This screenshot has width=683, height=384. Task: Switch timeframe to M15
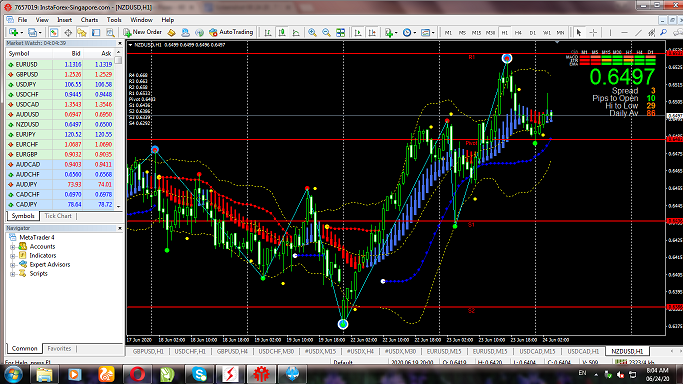476,33
